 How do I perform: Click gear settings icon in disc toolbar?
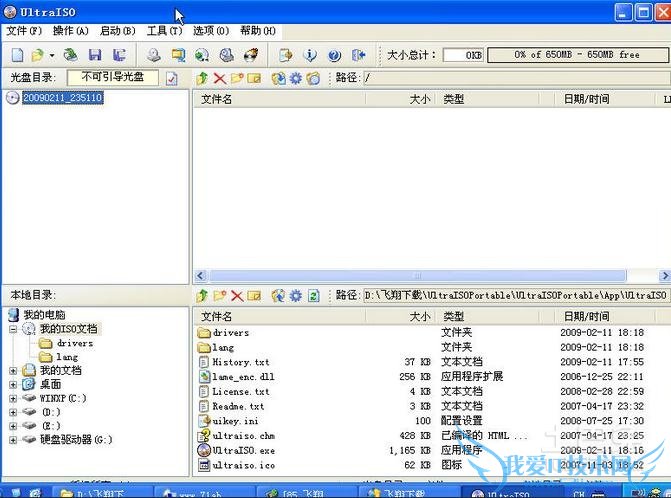point(296,78)
